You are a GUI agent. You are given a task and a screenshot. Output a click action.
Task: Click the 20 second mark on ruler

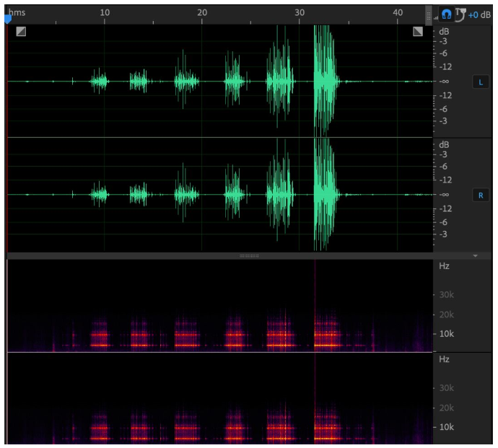point(202,13)
